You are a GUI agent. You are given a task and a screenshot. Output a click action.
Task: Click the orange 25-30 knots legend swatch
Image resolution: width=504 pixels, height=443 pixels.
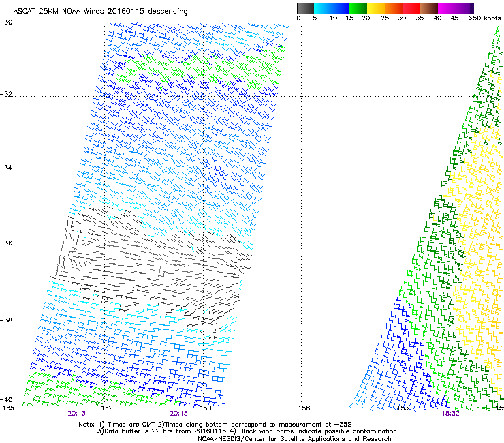(394, 8)
